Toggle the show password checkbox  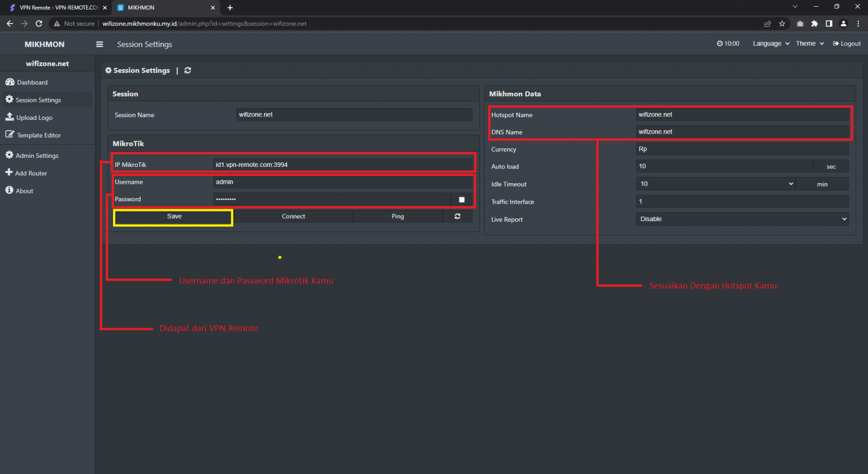(462, 199)
